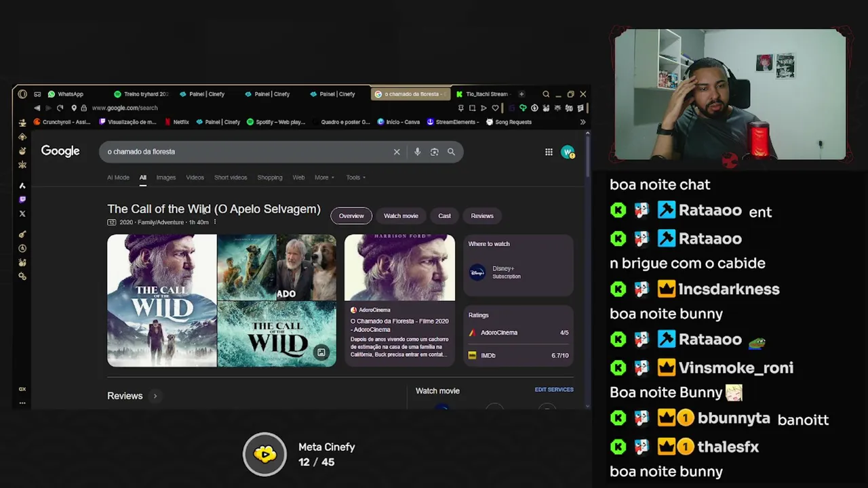Open a new browser tab with plus
This screenshot has height=488, width=868.
[x=521, y=94]
